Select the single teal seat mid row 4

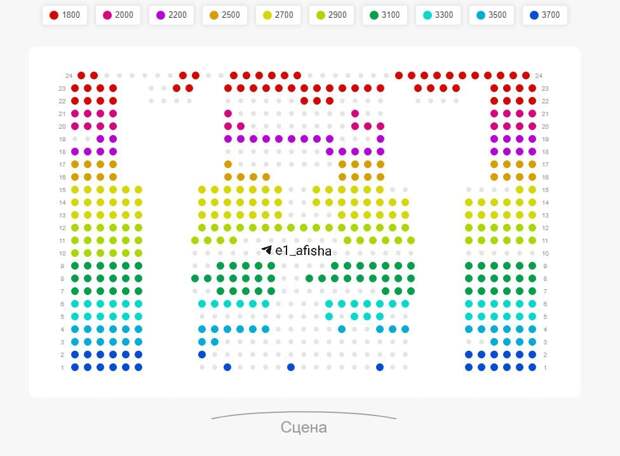[342, 329]
